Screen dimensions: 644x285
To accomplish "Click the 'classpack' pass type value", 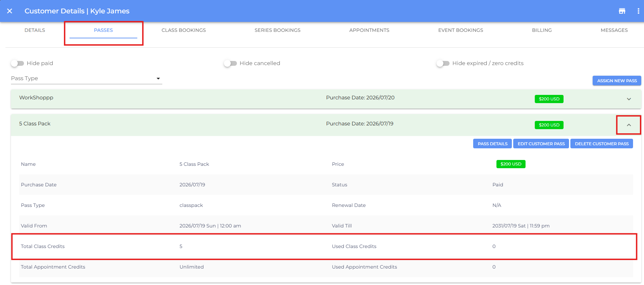I will pos(191,205).
